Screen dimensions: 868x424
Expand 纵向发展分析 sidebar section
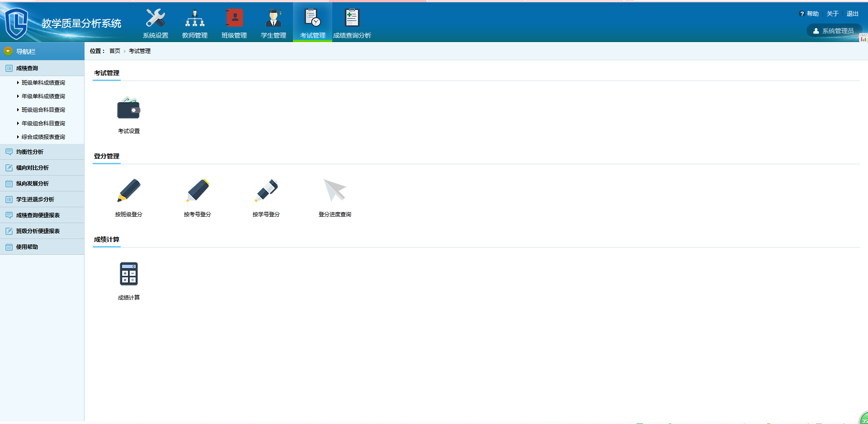[42, 184]
